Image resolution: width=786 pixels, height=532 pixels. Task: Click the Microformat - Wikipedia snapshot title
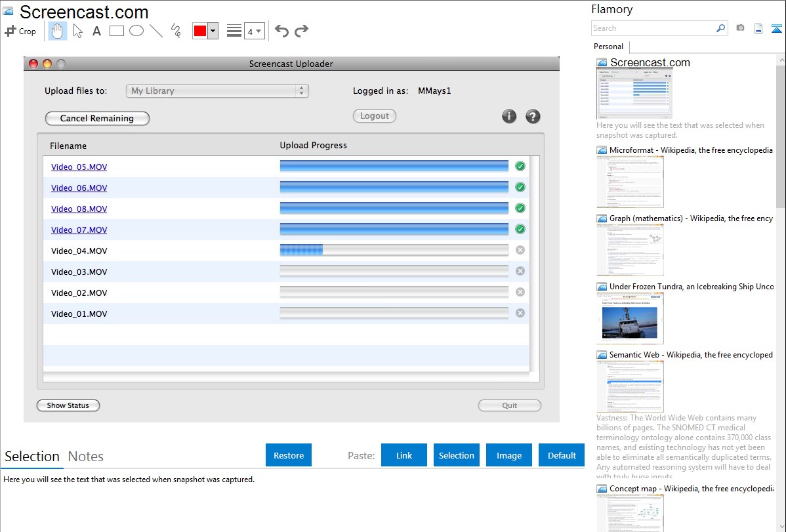(x=692, y=150)
